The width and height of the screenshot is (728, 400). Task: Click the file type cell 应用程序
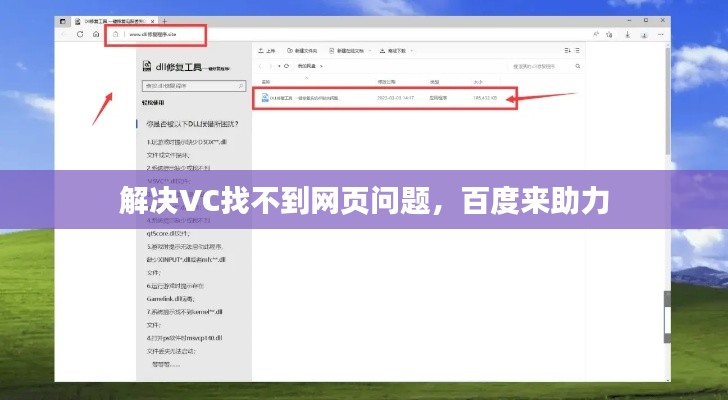tap(438, 98)
